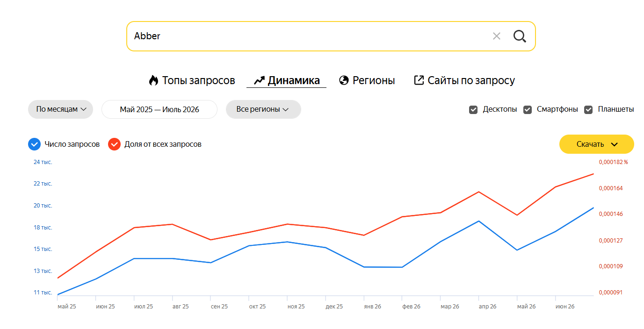644x329 pixels.
Task: Click the авг 25 x-axis label
Action: pyautogui.click(x=181, y=307)
